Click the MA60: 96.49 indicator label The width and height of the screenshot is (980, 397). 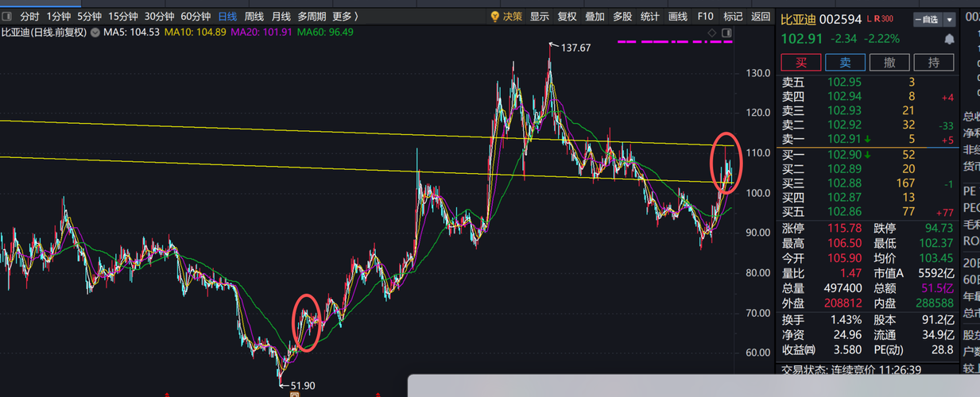324,32
